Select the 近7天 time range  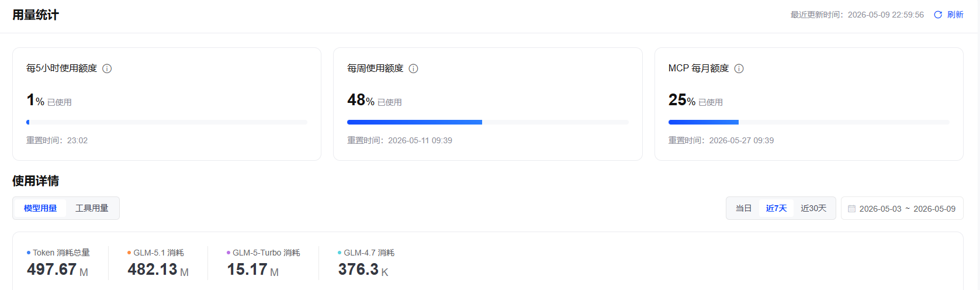point(776,208)
